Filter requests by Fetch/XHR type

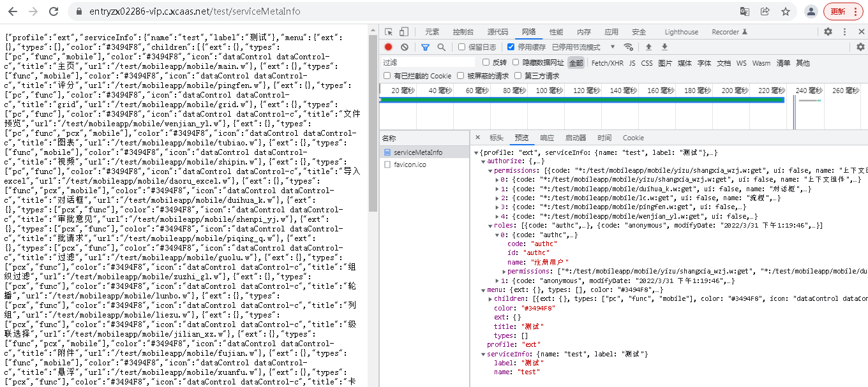[607, 63]
